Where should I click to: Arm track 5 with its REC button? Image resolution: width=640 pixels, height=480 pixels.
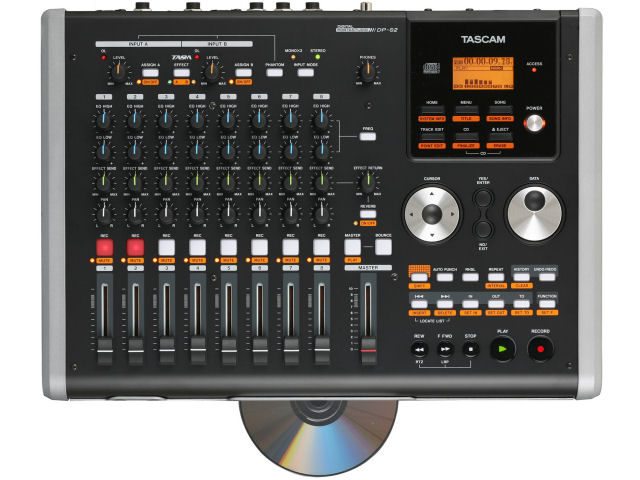click(229, 247)
